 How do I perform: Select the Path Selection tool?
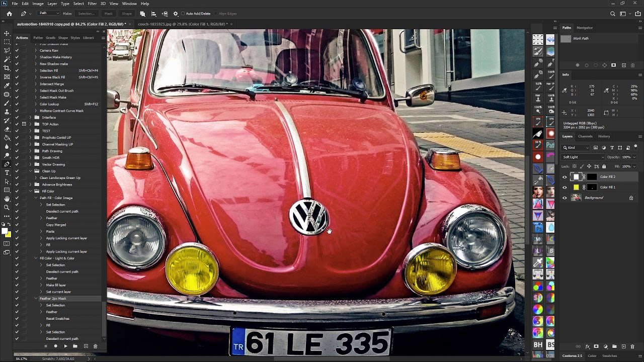click(7, 182)
